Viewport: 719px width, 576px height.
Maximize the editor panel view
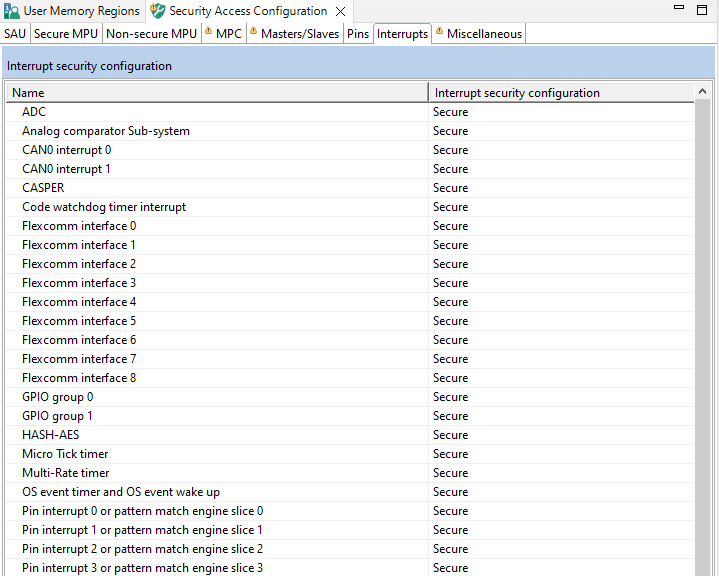[x=704, y=10]
